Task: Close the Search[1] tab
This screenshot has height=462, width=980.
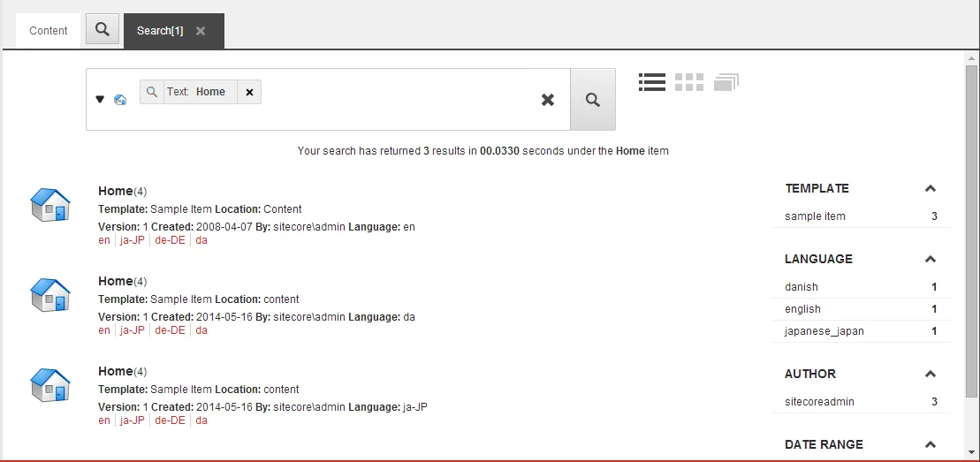Action: (x=200, y=31)
